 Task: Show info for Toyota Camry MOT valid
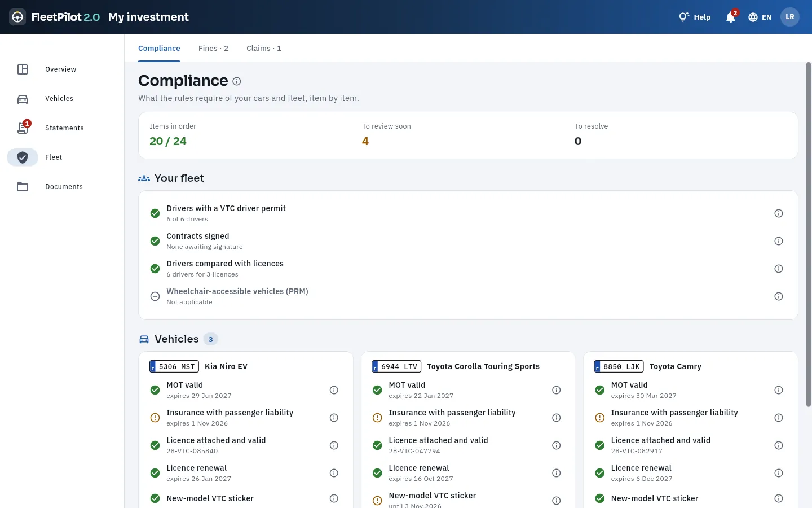779,390
